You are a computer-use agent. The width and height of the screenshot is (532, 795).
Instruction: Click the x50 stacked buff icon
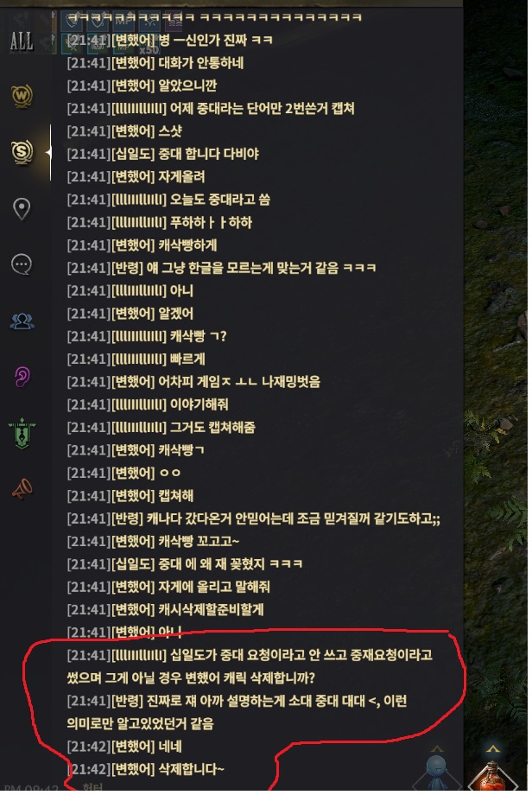148,46
